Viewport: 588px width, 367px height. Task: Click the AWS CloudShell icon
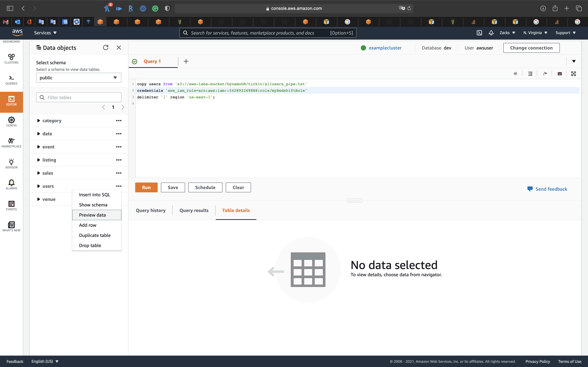pos(479,33)
